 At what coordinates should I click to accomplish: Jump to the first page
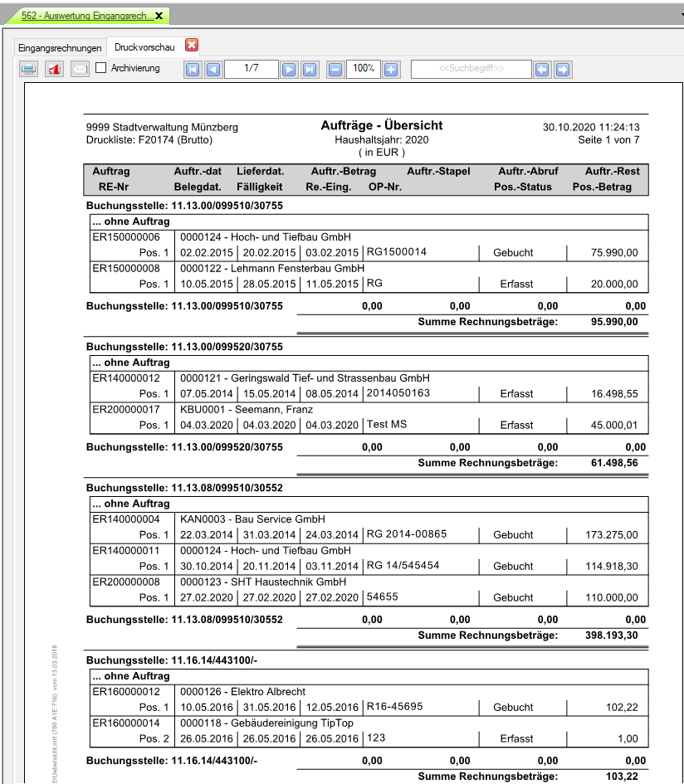(x=193, y=70)
